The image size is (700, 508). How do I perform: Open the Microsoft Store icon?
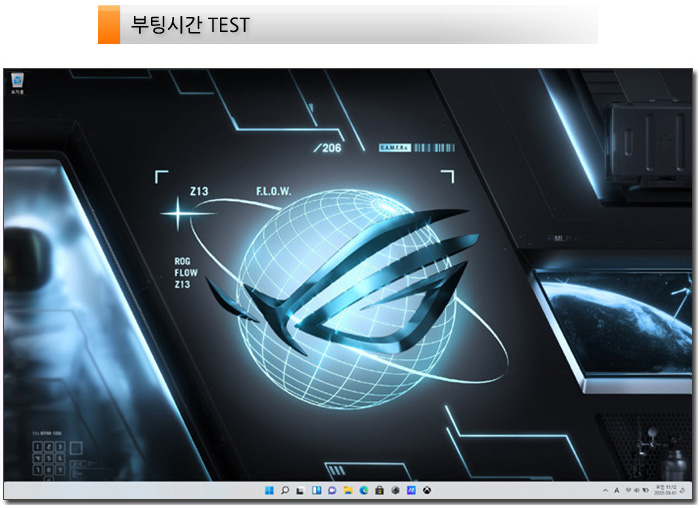pos(379,491)
